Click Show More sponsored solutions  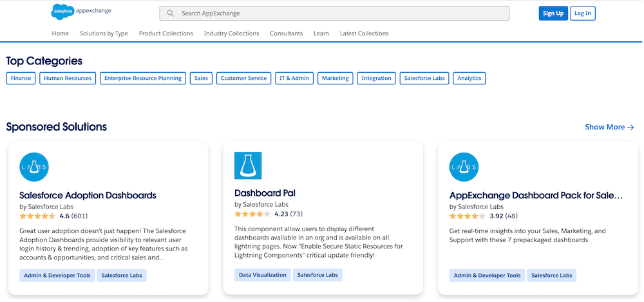point(609,127)
